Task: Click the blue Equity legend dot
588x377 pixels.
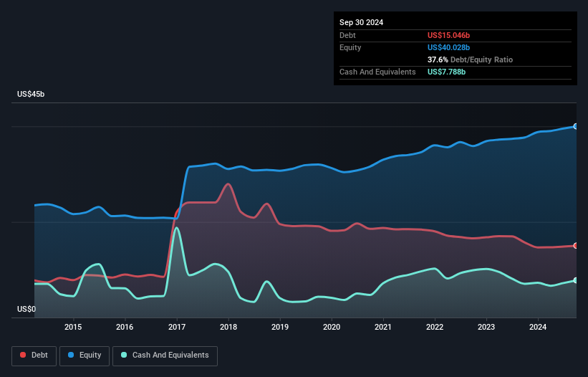Action: [x=71, y=355]
